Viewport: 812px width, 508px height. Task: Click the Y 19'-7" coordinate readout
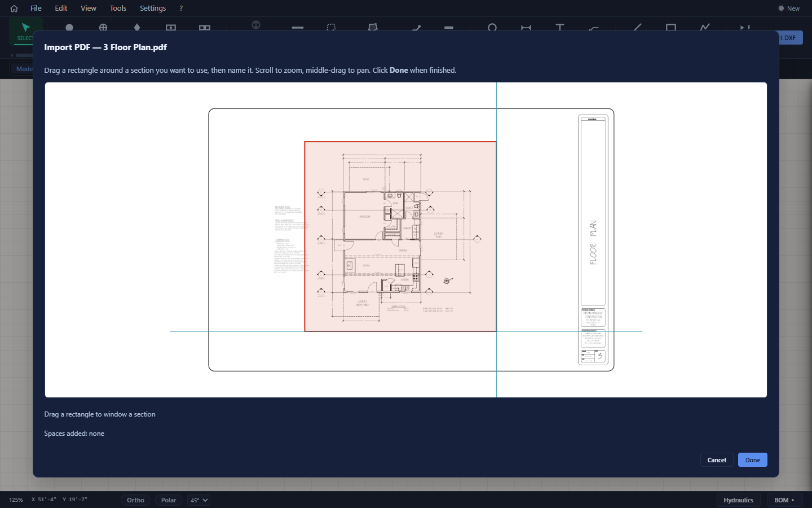coord(75,500)
